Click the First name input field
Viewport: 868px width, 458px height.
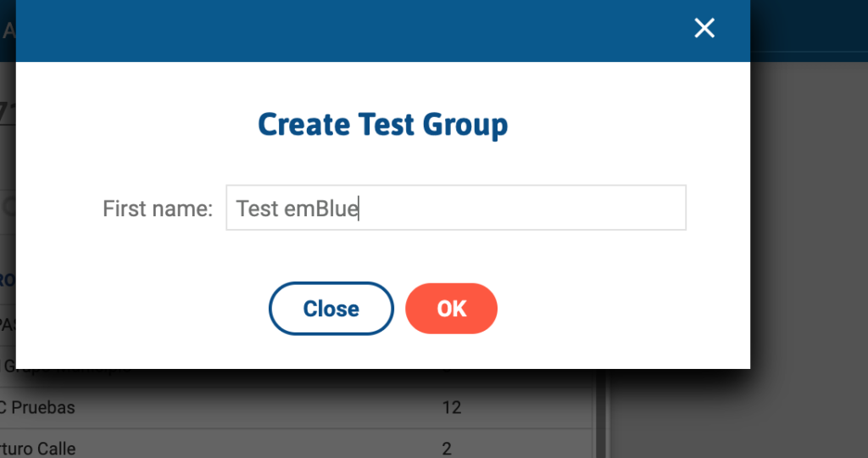click(455, 208)
